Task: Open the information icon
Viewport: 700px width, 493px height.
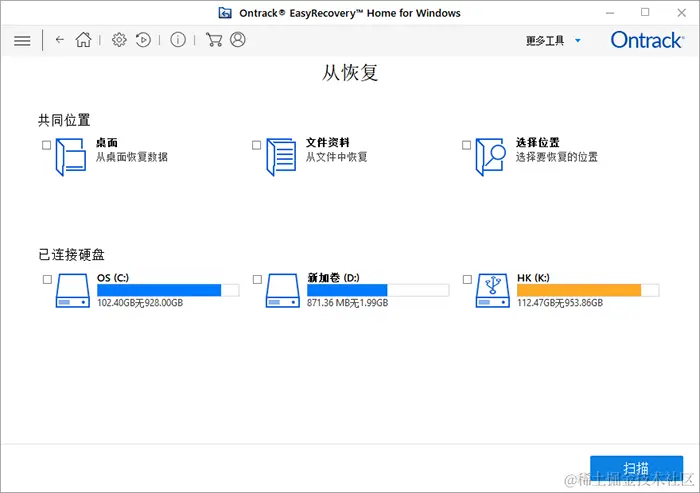Action: 178,40
